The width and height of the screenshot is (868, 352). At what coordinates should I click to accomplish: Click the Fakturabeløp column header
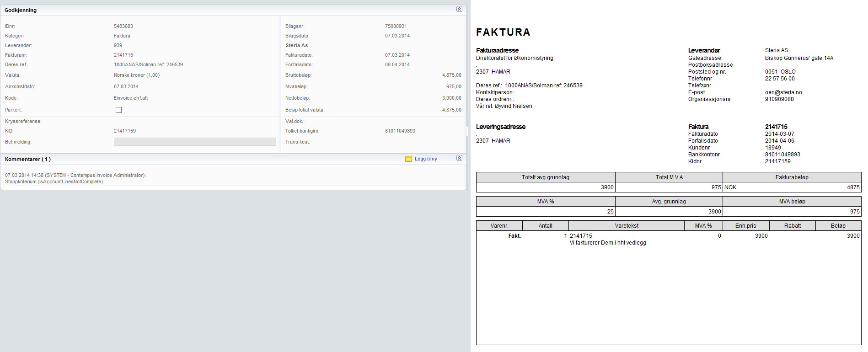tap(792, 177)
